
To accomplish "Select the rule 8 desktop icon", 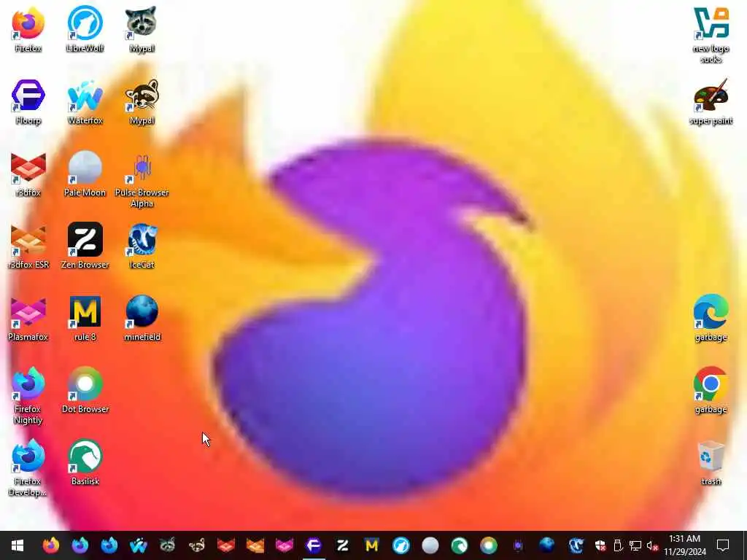I will point(85,319).
